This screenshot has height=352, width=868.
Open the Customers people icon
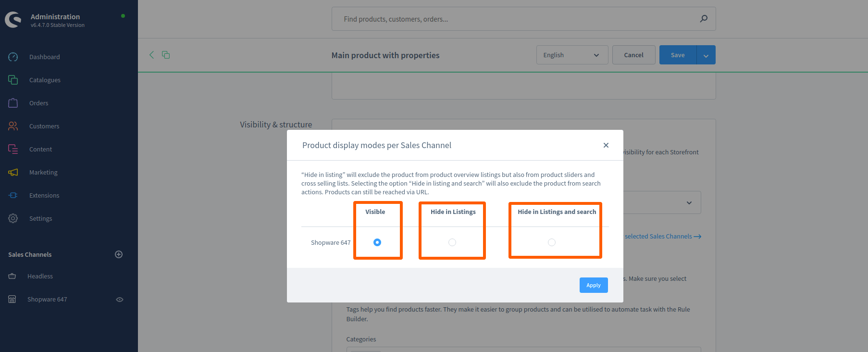pyautogui.click(x=13, y=126)
